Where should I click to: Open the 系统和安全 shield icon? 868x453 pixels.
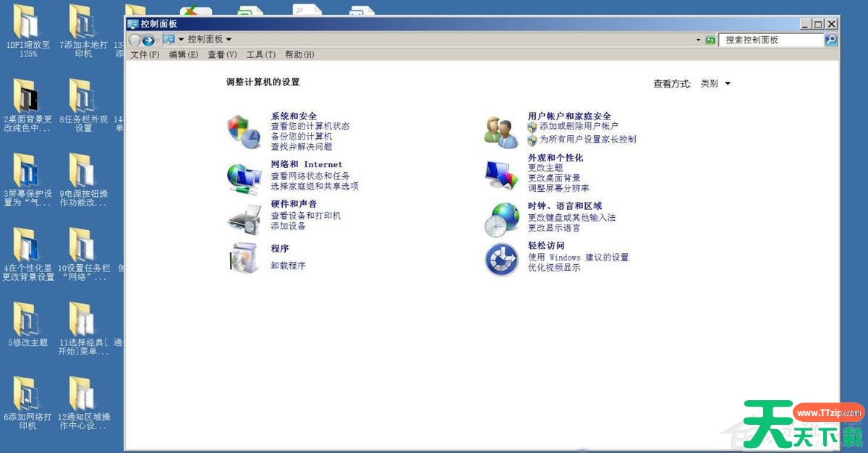244,131
